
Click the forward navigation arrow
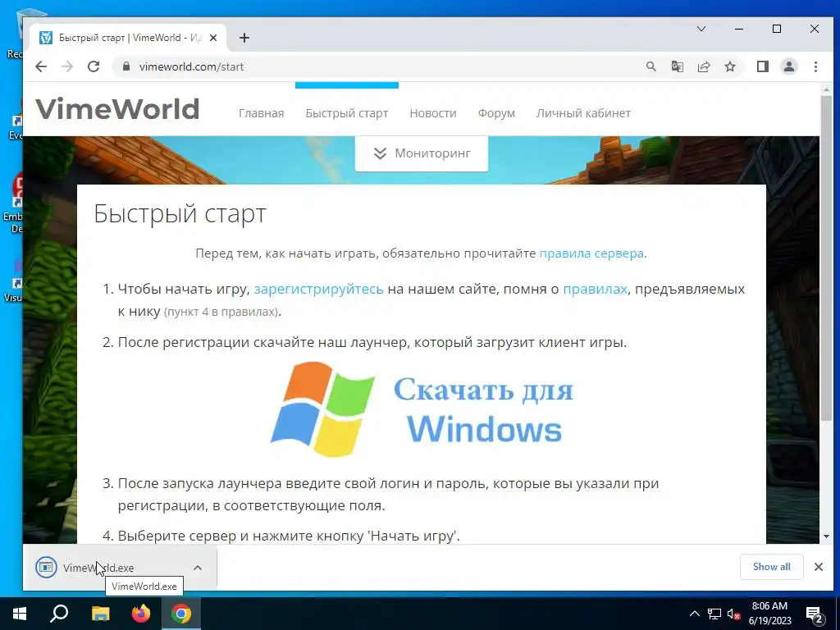67,66
